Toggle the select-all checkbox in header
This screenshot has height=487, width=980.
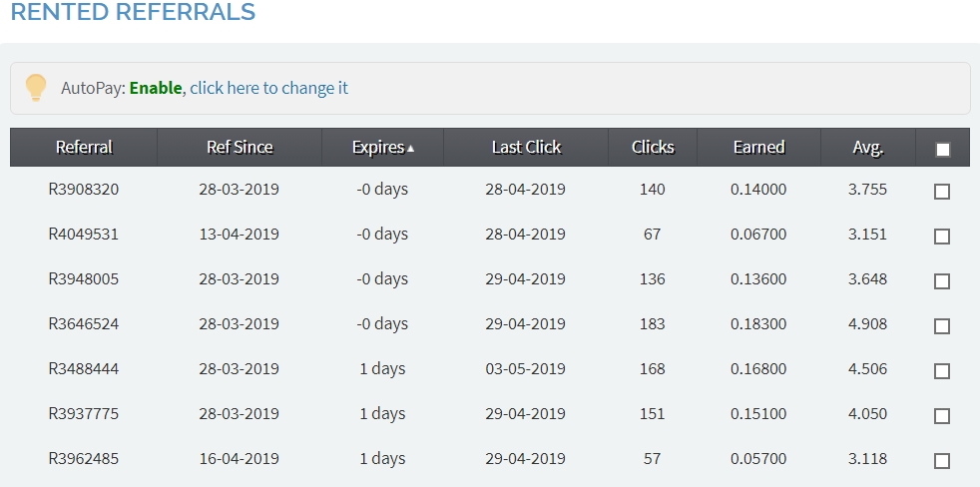tap(943, 149)
